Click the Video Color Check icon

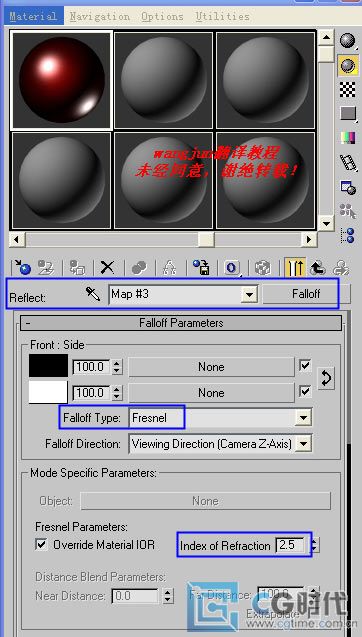click(x=348, y=138)
